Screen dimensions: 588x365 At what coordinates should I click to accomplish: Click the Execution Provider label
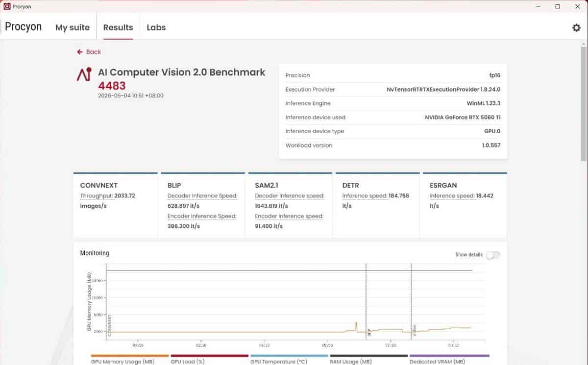310,90
